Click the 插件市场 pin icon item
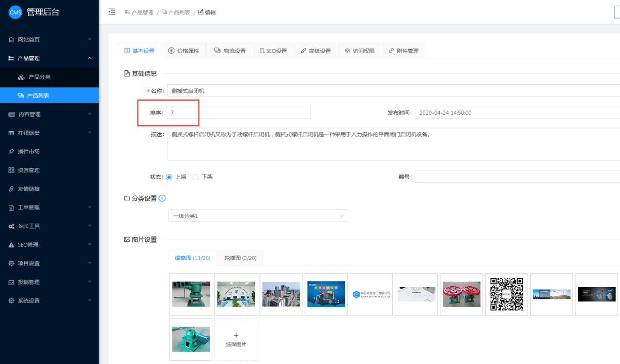The height and width of the screenshot is (364, 620). pos(28,152)
